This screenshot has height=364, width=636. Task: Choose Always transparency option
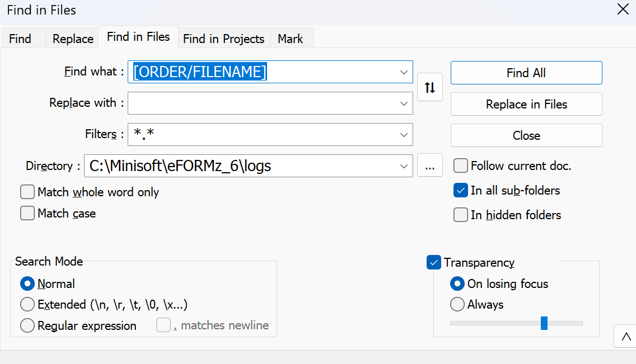tap(457, 305)
